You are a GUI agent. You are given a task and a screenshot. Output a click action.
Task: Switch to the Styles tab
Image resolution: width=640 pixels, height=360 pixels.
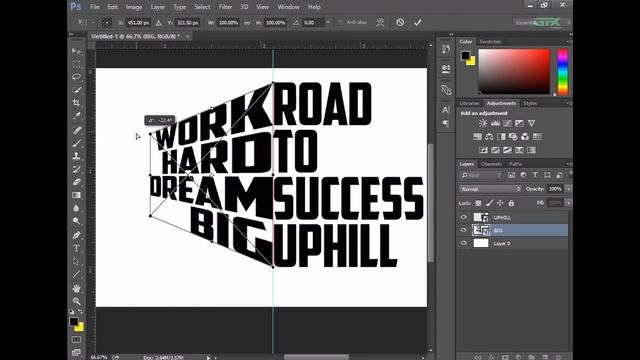530,103
